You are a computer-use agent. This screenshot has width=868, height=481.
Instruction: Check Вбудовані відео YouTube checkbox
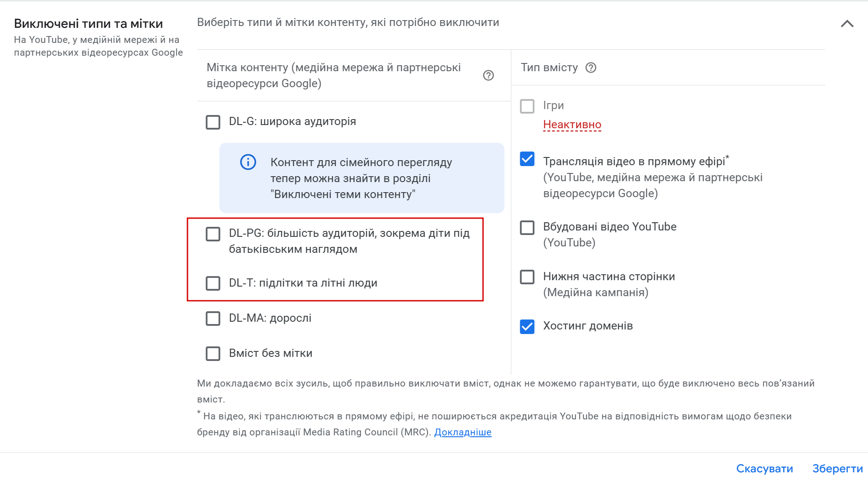527,227
